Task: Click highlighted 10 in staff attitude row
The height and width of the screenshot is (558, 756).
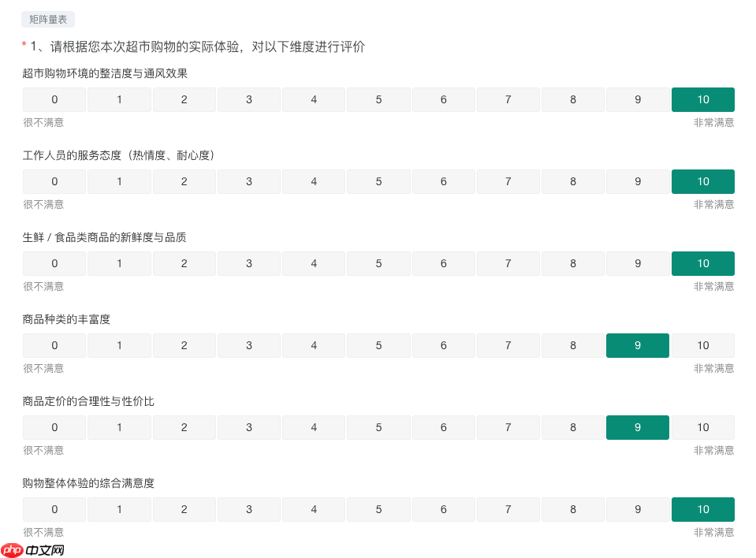Action: pos(702,181)
